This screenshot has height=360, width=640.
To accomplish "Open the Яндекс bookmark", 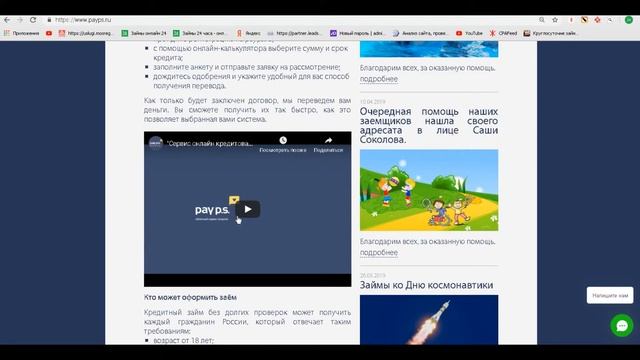I will pyautogui.click(x=249, y=33).
